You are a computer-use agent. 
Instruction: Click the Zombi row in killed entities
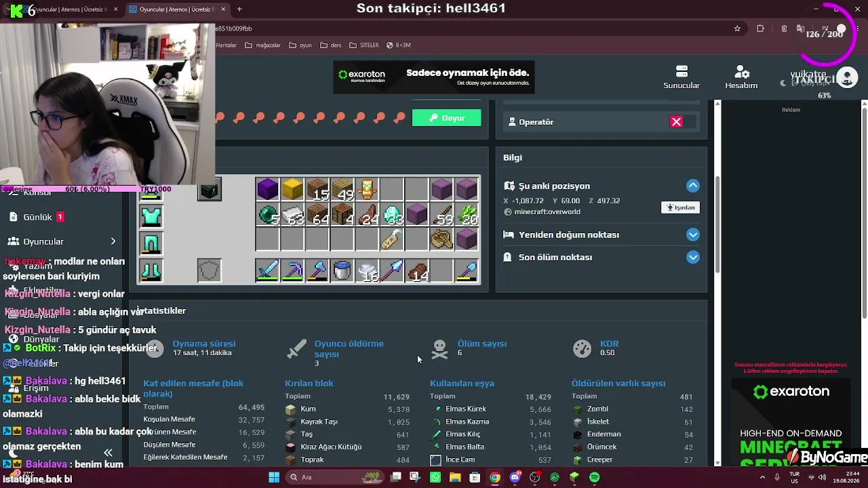click(632, 409)
